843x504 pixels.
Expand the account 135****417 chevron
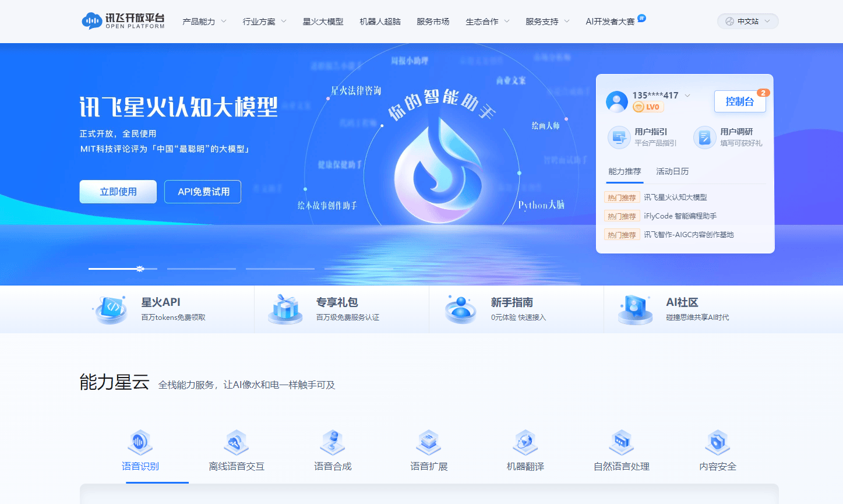(687, 96)
